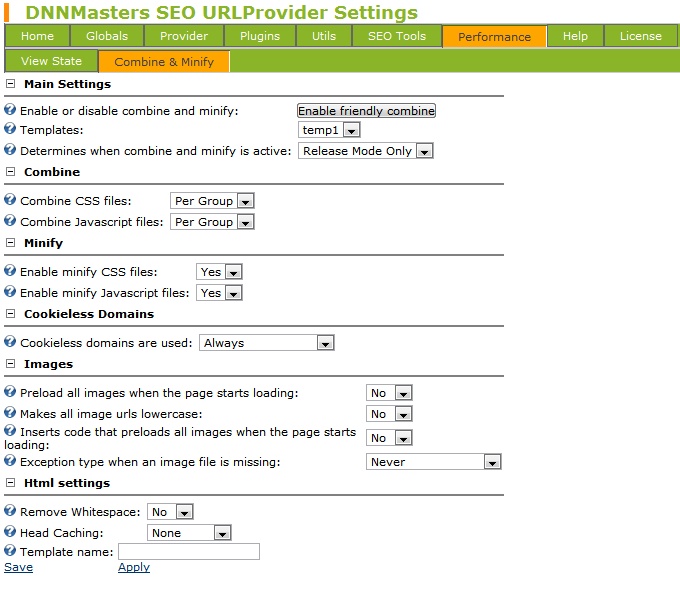Click help icon for Makes all image urls lowercase
680x589 pixels.
click(x=10, y=412)
